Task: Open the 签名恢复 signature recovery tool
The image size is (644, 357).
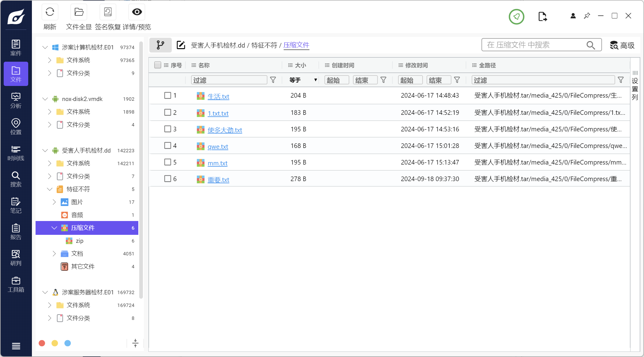Action: click(x=108, y=12)
